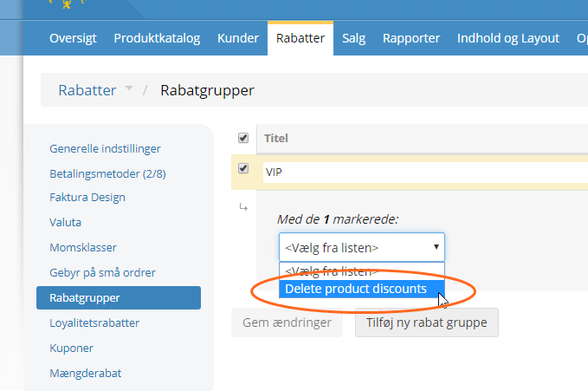Pick the Vælg fra listen placeholder option
The width and height of the screenshot is (588, 391).
pos(361,271)
